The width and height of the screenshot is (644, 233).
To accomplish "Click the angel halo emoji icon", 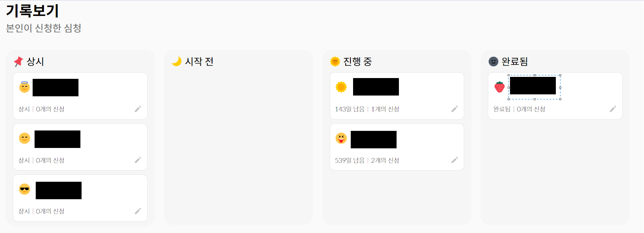I will point(24,87).
